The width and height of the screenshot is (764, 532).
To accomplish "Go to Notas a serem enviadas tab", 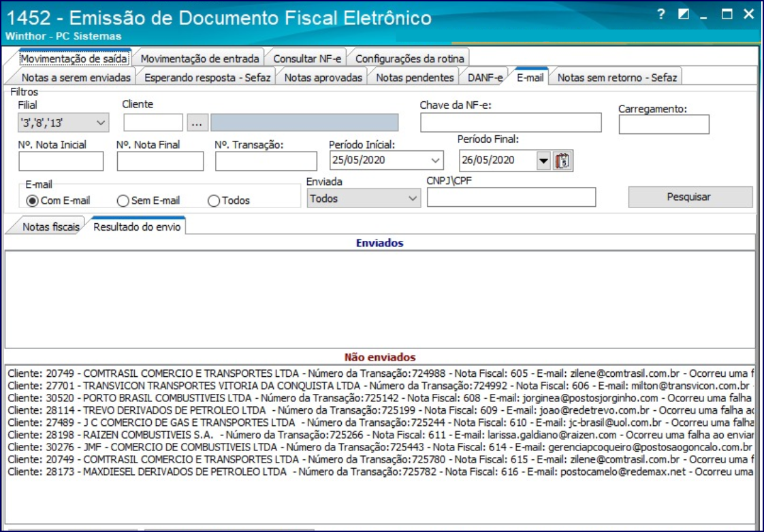I will (x=76, y=78).
